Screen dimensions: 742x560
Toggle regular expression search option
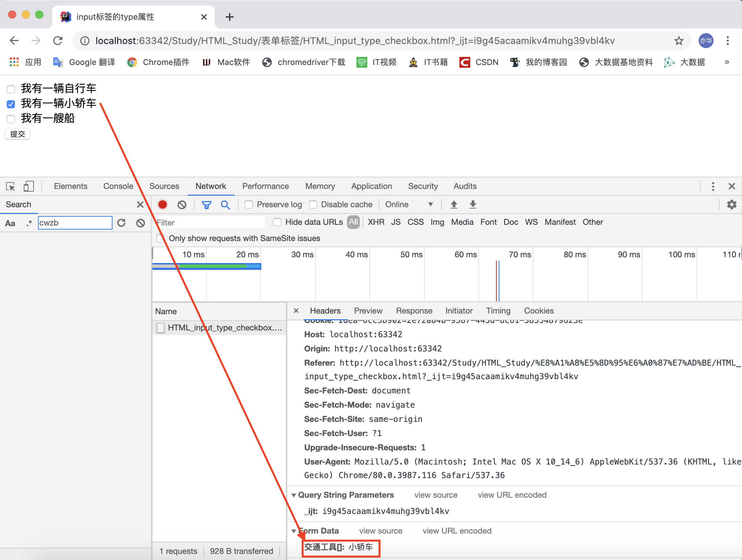tap(29, 223)
